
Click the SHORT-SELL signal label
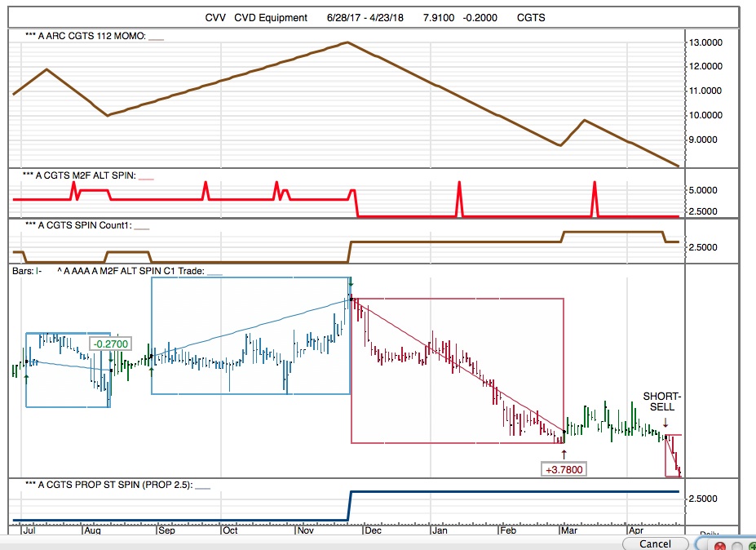(662, 401)
